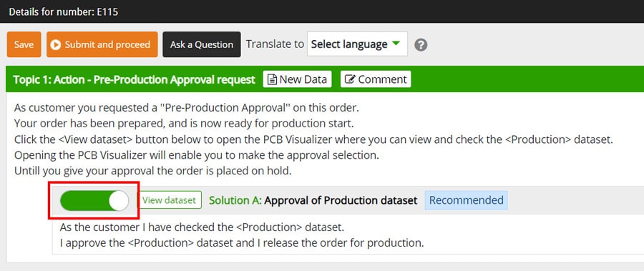Click Solution A Approval of Production dataset title
This screenshot has width=644, height=271.
point(313,200)
